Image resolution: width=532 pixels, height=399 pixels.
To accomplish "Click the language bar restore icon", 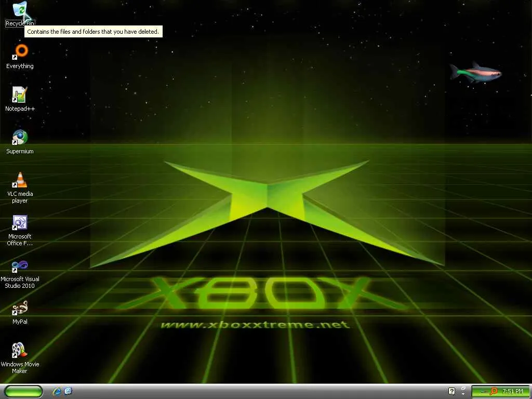I will [x=463, y=388].
